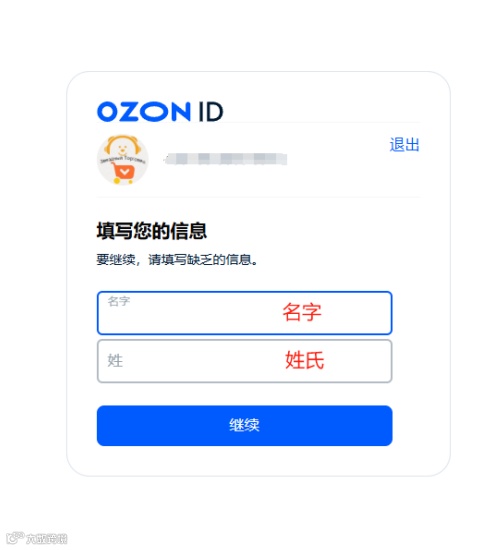Click the red 名字 annotation
Viewport: 501px width, 550px height.
click(302, 312)
